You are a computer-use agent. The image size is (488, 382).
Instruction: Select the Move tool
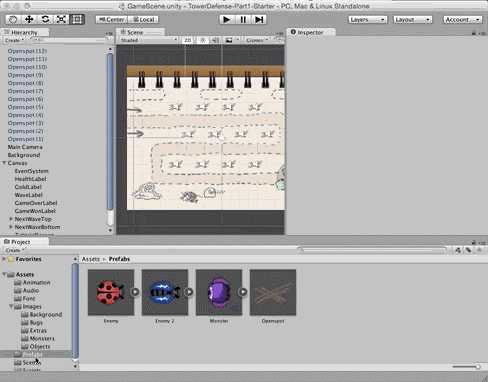(29, 19)
